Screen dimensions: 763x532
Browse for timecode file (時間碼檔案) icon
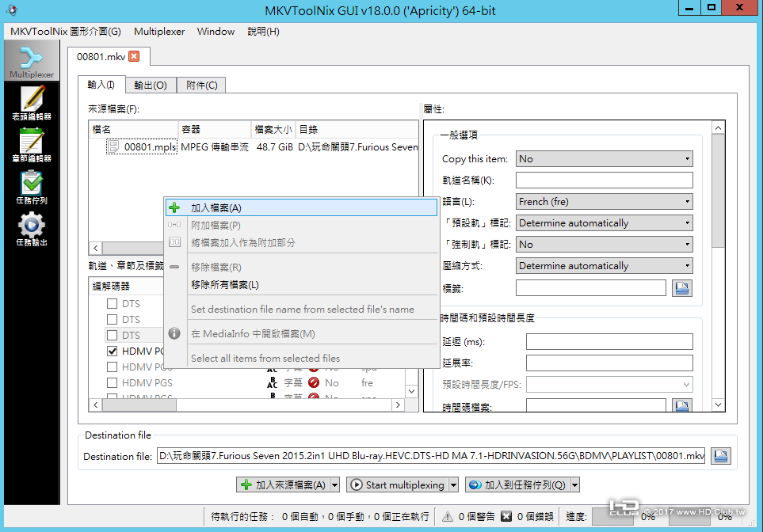681,405
